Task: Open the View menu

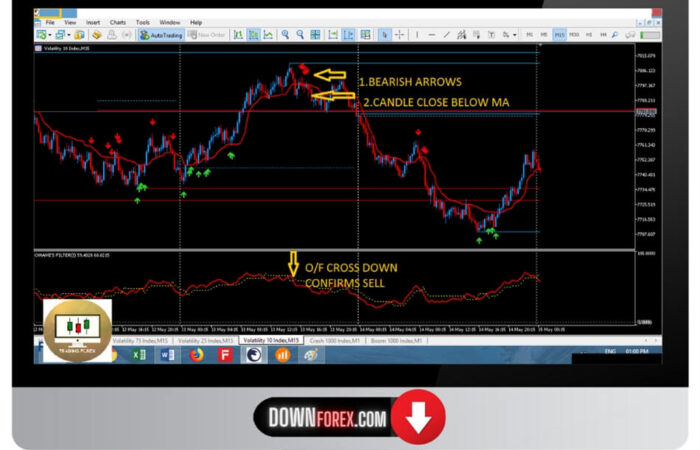Action: [x=70, y=22]
